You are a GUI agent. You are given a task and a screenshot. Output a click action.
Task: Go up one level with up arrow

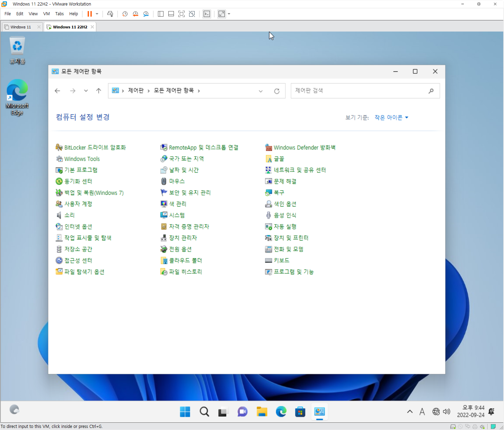point(99,91)
